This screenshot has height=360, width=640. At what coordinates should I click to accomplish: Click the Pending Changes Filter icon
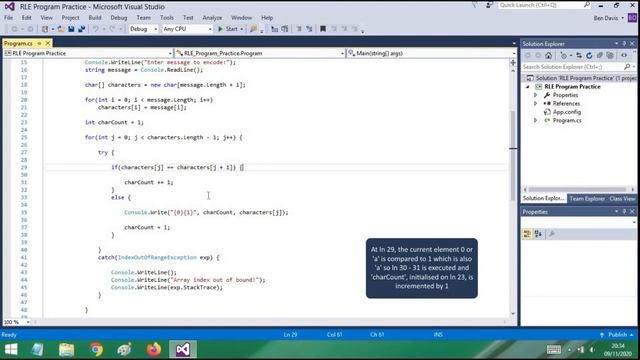click(564, 56)
